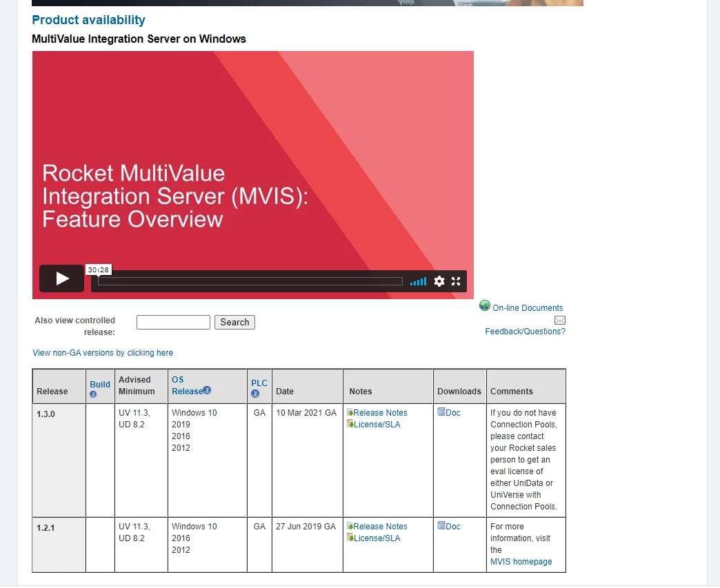Open Release Notes for version 1.2.1
The height and width of the screenshot is (588, 720).
pos(380,527)
